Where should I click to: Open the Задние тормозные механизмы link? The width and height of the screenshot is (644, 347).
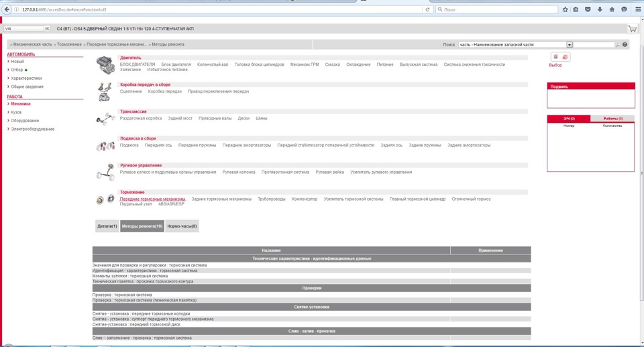tap(221, 199)
